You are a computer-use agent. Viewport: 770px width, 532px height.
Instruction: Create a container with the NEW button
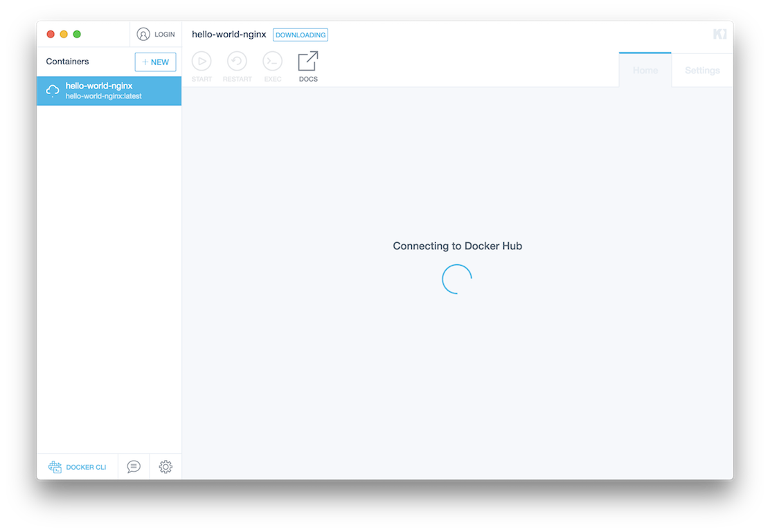(155, 62)
